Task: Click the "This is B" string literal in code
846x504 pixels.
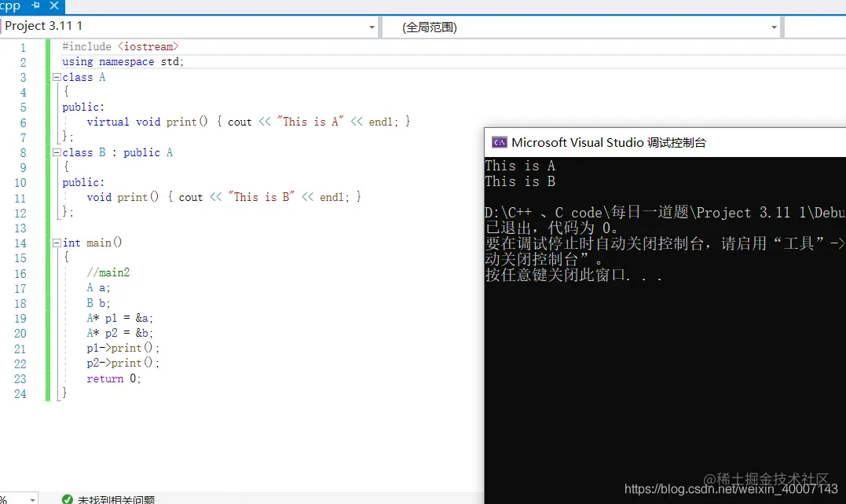Action: pyautogui.click(x=261, y=197)
